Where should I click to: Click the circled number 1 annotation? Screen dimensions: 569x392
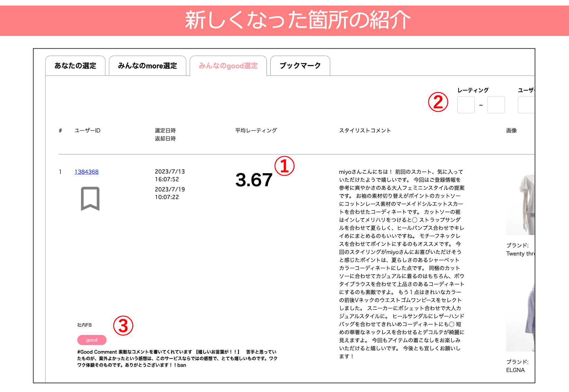pos(284,166)
